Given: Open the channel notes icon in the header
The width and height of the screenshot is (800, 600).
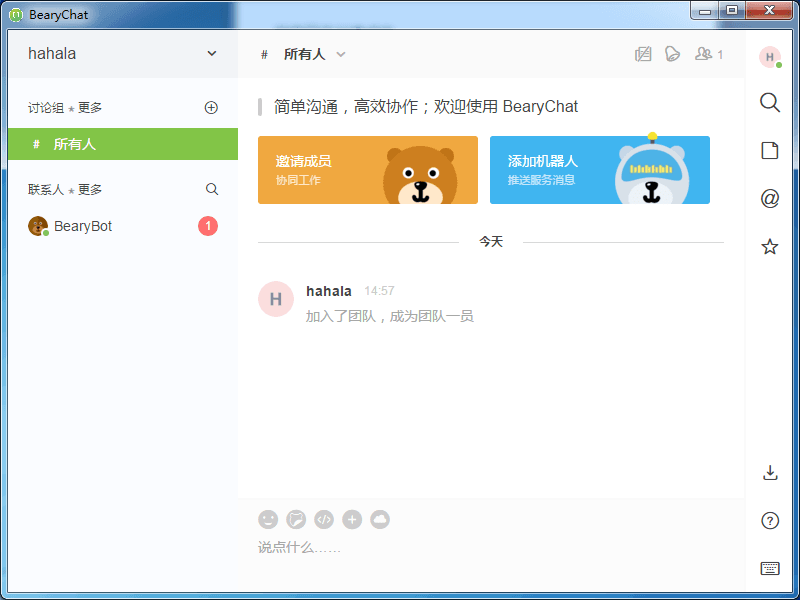Looking at the screenshot, I should click(643, 54).
